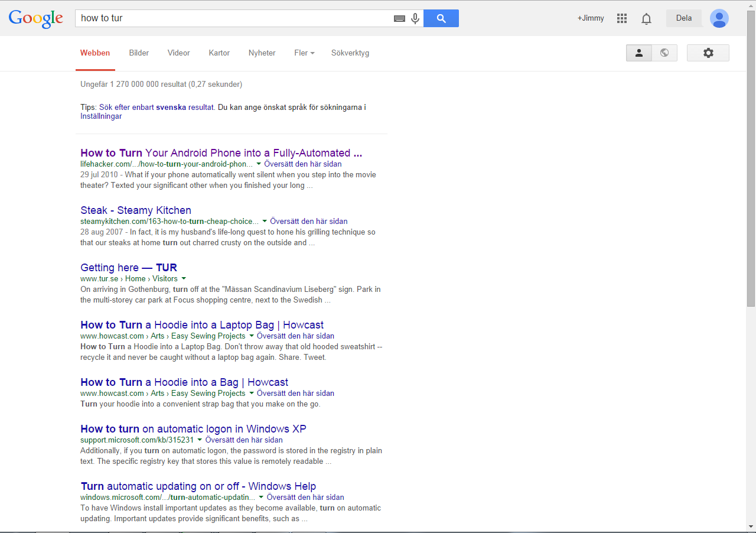
Task: Click Sök efter enbart svenska resultat link
Action: tap(156, 107)
